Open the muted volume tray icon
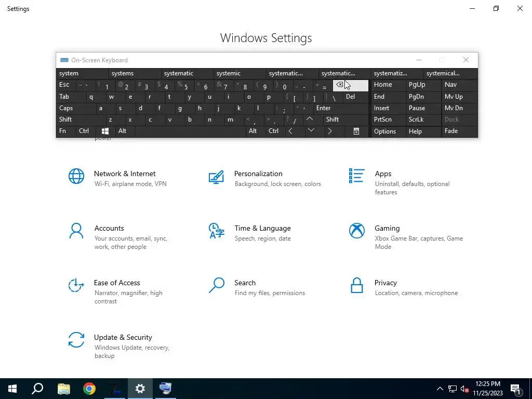Viewport: 532px width, 399px height. pos(464,389)
